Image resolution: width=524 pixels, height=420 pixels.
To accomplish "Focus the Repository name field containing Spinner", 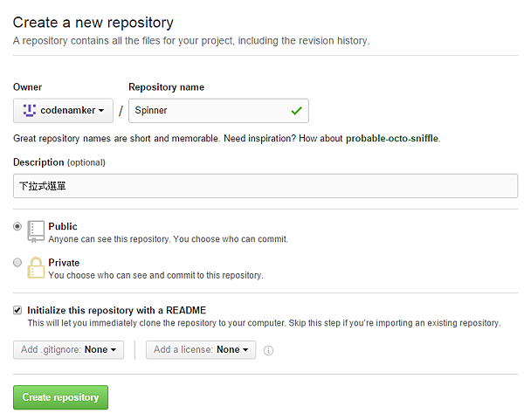I will 210,111.
